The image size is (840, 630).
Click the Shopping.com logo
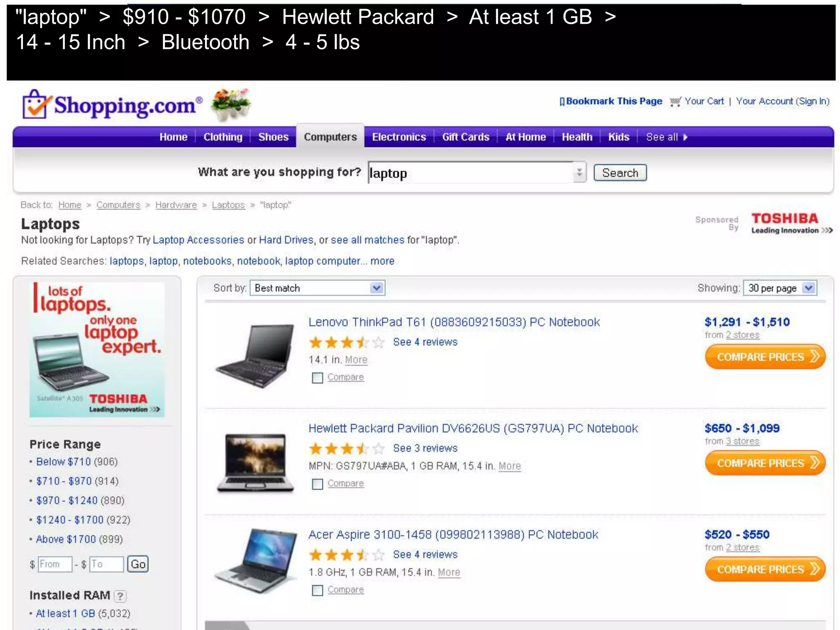click(x=112, y=105)
